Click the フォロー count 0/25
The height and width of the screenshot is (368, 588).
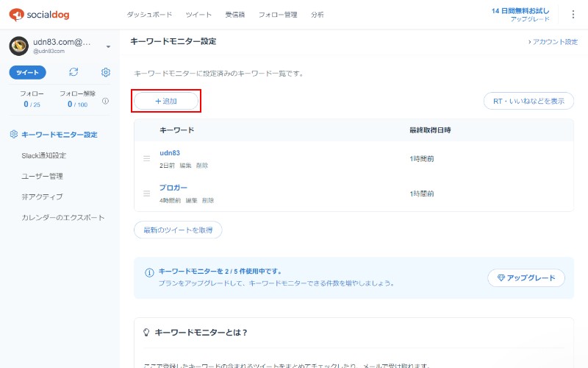[x=32, y=104]
